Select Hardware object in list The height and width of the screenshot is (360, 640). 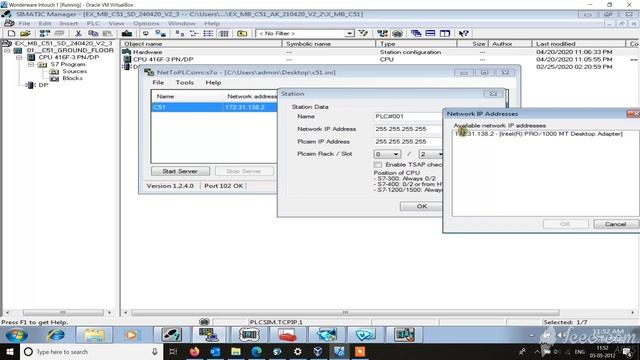(147, 52)
